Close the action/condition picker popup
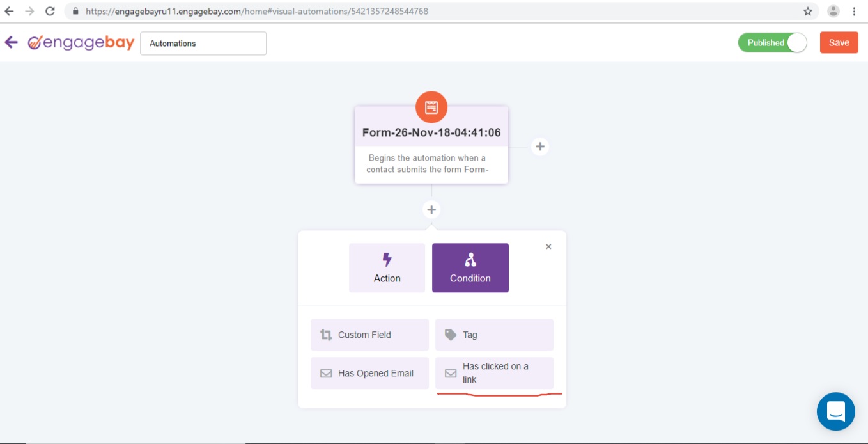 pyautogui.click(x=548, y=247)
